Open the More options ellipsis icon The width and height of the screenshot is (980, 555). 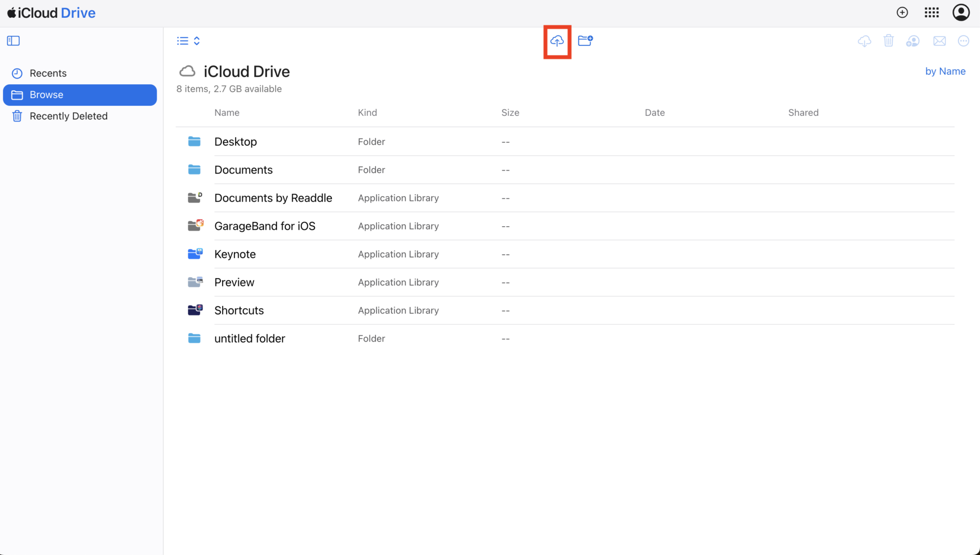tap(964, 41)
